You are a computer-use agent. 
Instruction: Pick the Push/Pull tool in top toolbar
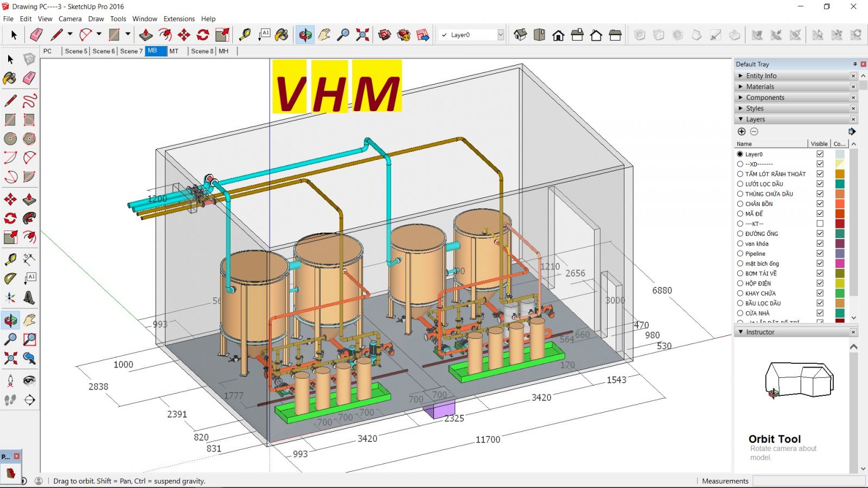pos(146,35)
